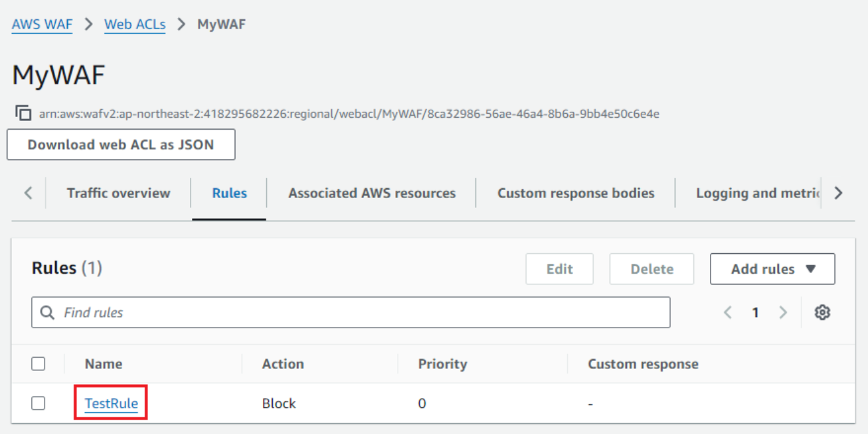Open Logging and metrics tab
This screenshot has width=868, height=434.
(758, 193)
